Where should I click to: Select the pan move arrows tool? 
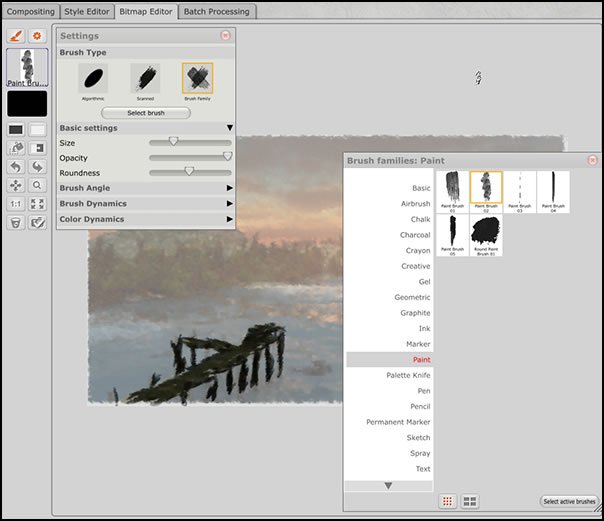[16, 186]
